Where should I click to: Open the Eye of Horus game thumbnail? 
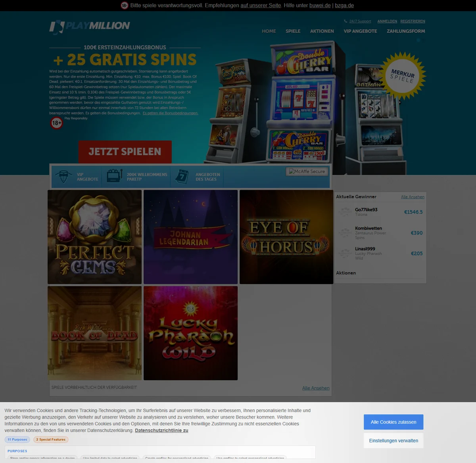(x=286, y=237)
